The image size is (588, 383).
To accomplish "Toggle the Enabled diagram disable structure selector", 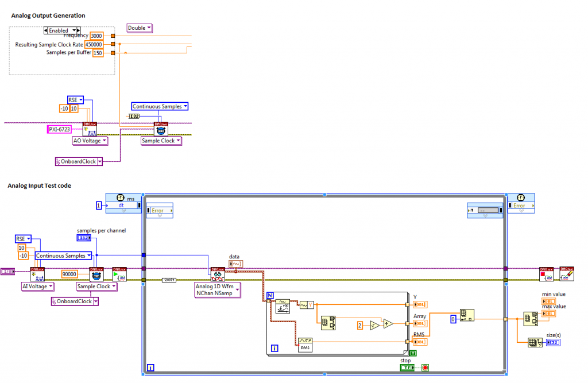I will pos(62,30).
